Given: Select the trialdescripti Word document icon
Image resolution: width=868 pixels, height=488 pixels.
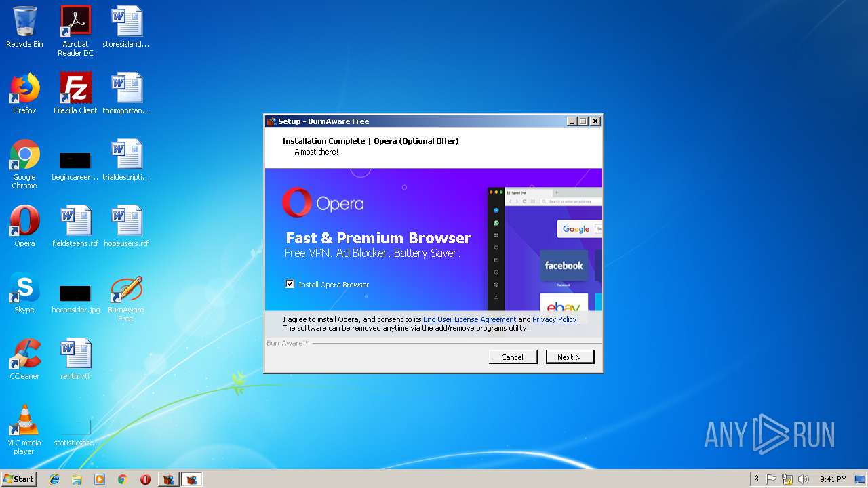Looking at the screenshot, I should point(126,160).
